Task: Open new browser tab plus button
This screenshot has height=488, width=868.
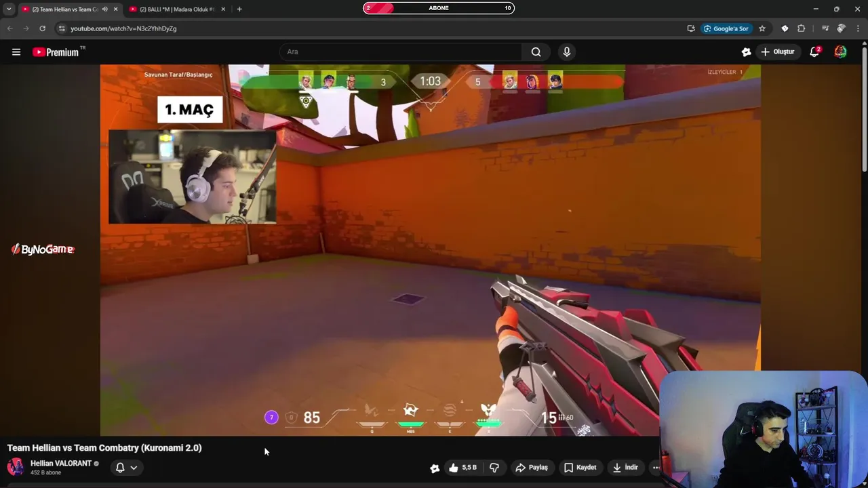Action: (239, 9)
